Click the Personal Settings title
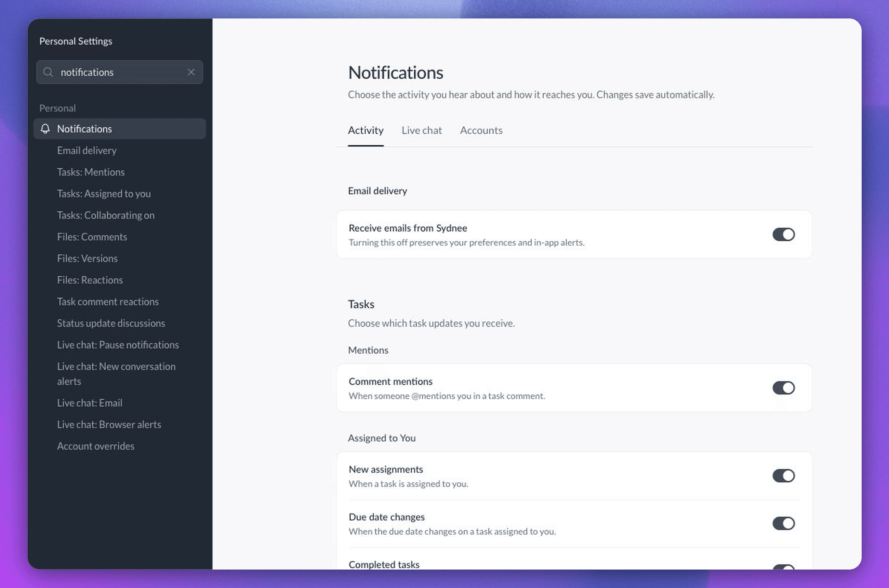This screenshot has height=588, width=889. click(76, 41)
